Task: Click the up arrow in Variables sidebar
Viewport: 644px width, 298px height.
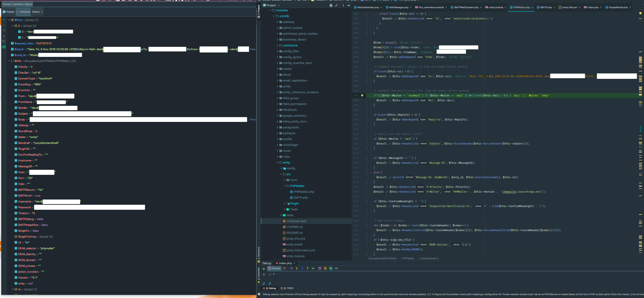Action: coord(4,31)
